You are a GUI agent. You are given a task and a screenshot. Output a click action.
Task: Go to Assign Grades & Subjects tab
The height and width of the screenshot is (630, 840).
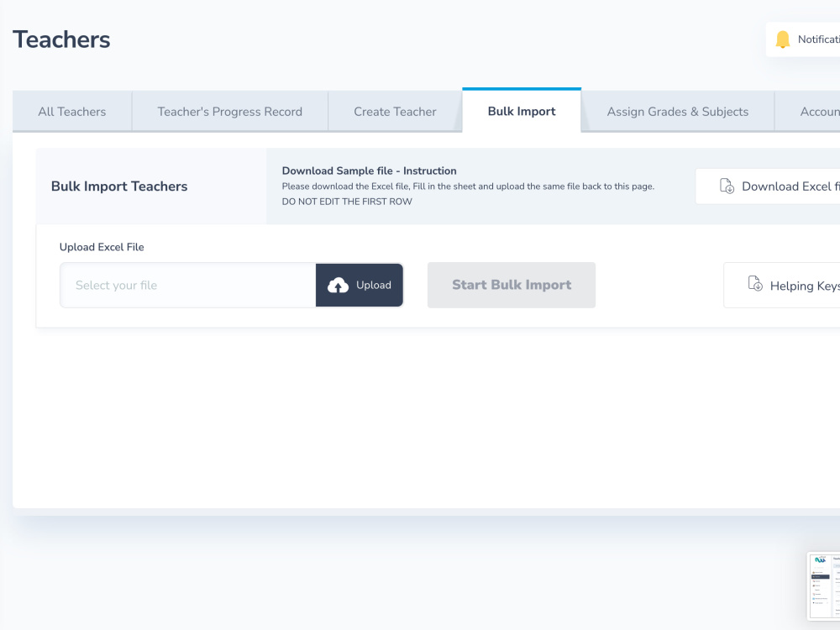click(678, 112)
